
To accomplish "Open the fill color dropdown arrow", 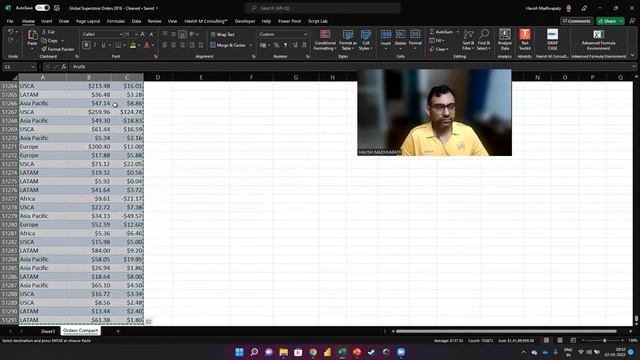I will coord(139,45).
